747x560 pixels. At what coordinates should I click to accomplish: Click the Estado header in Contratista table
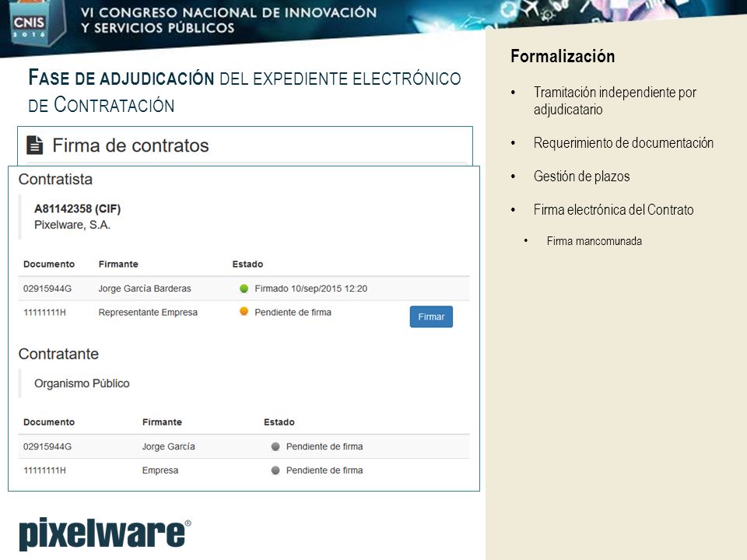pyautogui.click(x=247, y=264)
